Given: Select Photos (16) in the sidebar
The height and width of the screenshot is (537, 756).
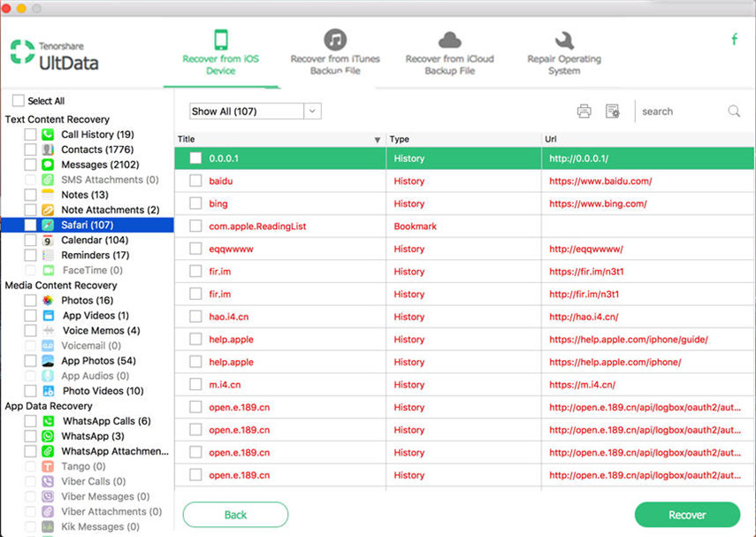Looking at the screenshot, I should coord(88,300).
